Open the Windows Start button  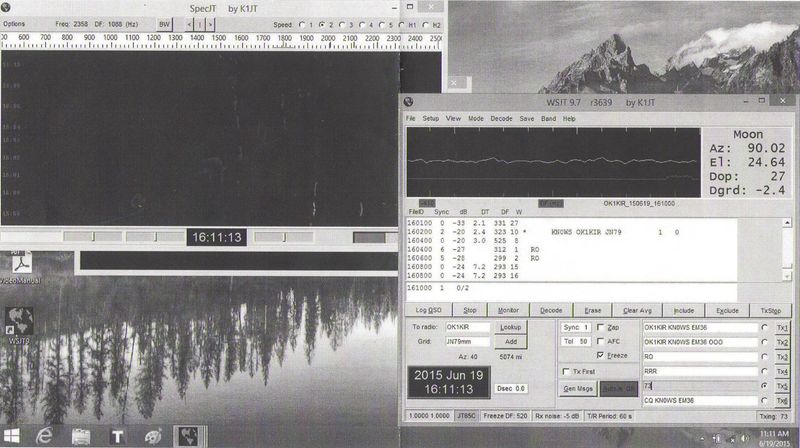(11, 436)
